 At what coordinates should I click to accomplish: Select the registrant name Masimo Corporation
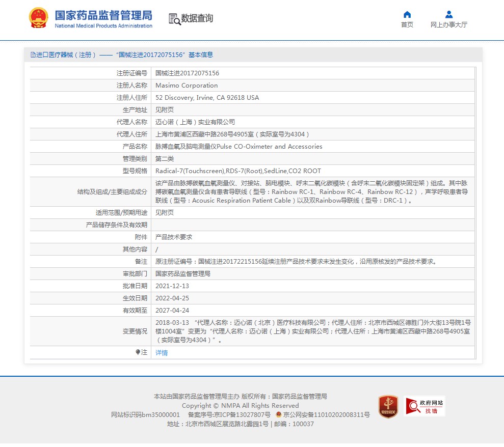(x=187, y=86)
